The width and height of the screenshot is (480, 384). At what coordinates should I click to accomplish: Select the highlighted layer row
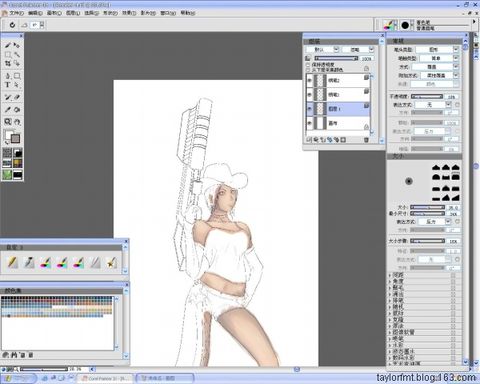click(338, 109)
